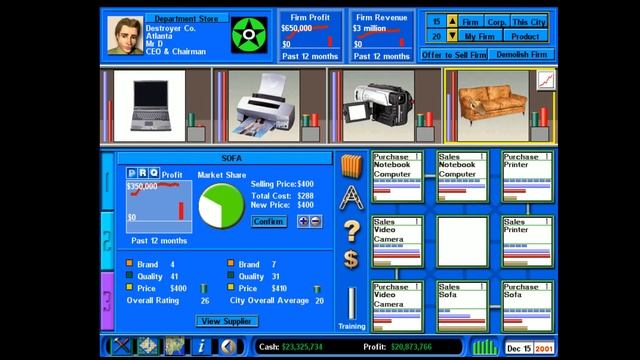The image size is (640, 360).
Task: Switch to the Corp. tab
Action: [497, 22]
